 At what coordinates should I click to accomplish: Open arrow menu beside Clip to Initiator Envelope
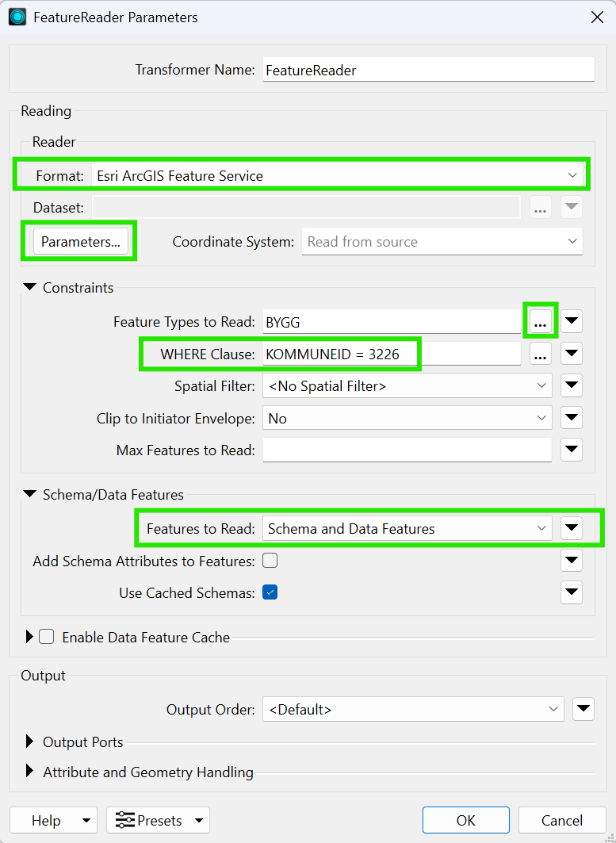pos(572,418)
